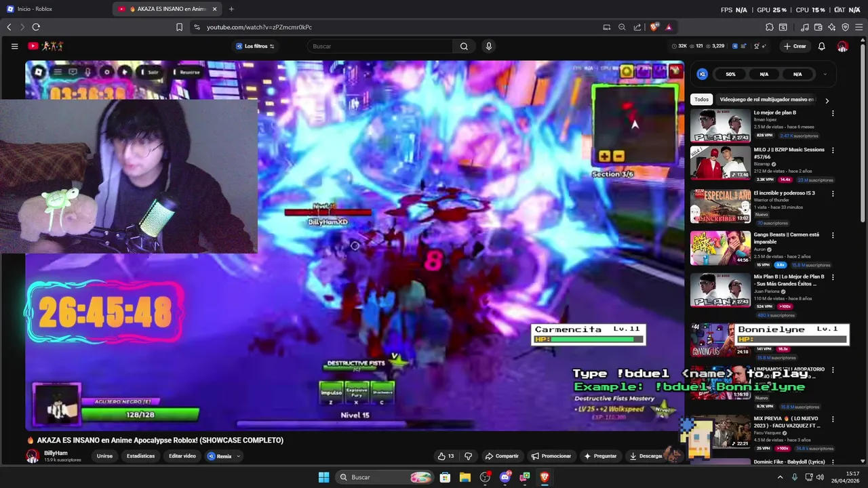Viewport: 868px width, 488px height.
Task: Open account avatar menu
Action: click(842, 46)
